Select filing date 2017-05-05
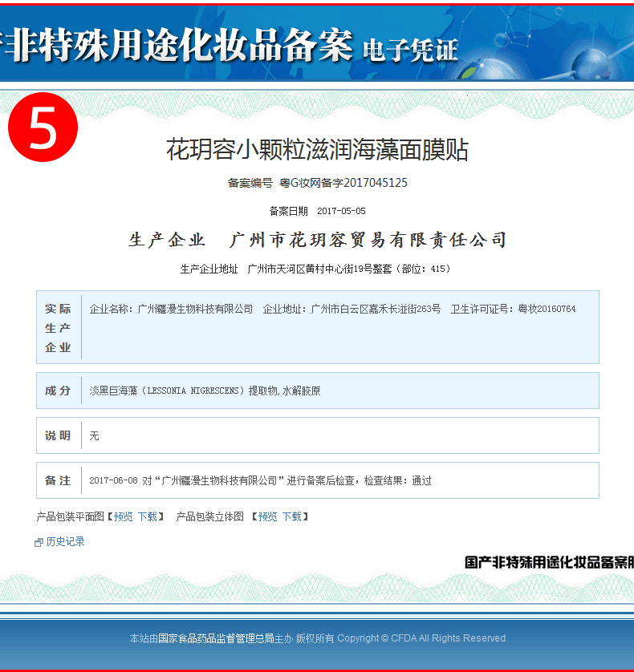 [341, 211]
